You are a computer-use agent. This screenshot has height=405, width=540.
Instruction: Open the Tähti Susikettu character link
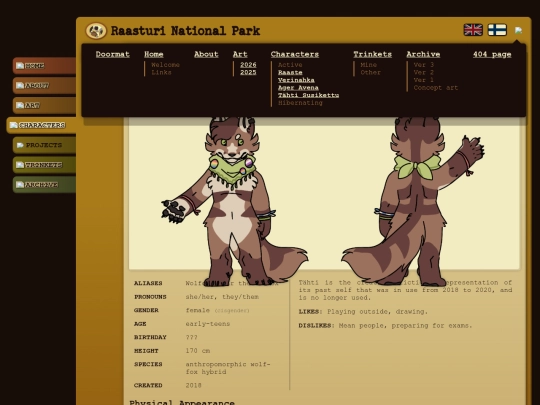tap(309, 95)
